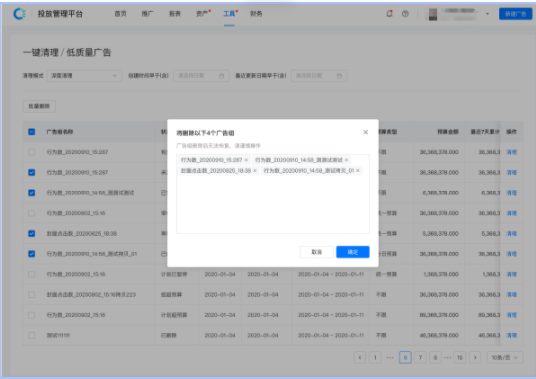The height and width of the screenshot is (379, 536).
Task: Click the 操作 column header
Action: pyautogui.click(x=511, y=132)
